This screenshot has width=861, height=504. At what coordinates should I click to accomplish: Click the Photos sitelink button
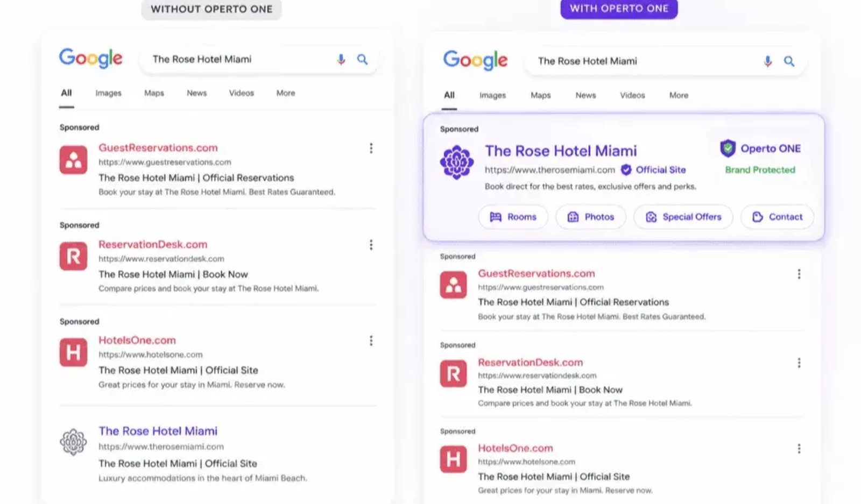(591, 217)
